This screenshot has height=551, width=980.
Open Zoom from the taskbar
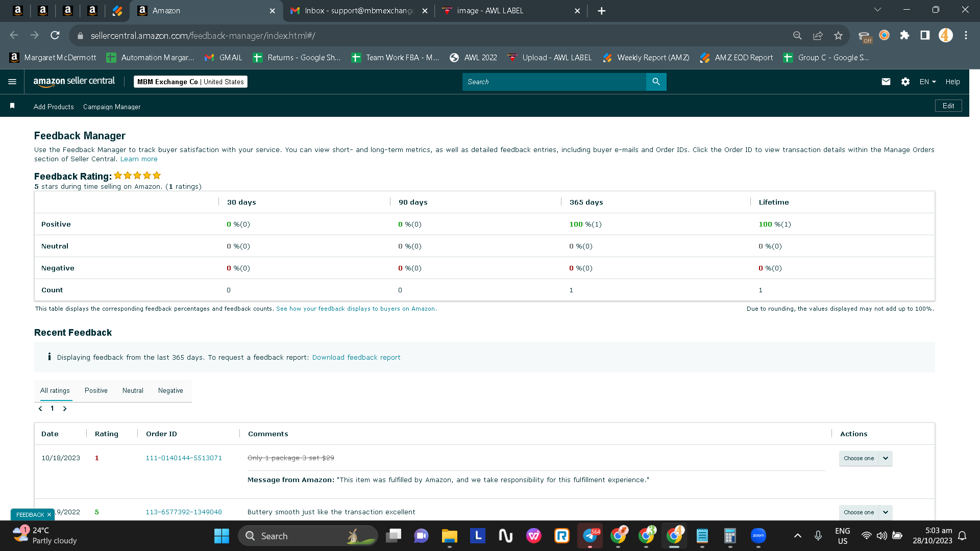[758, 536]
